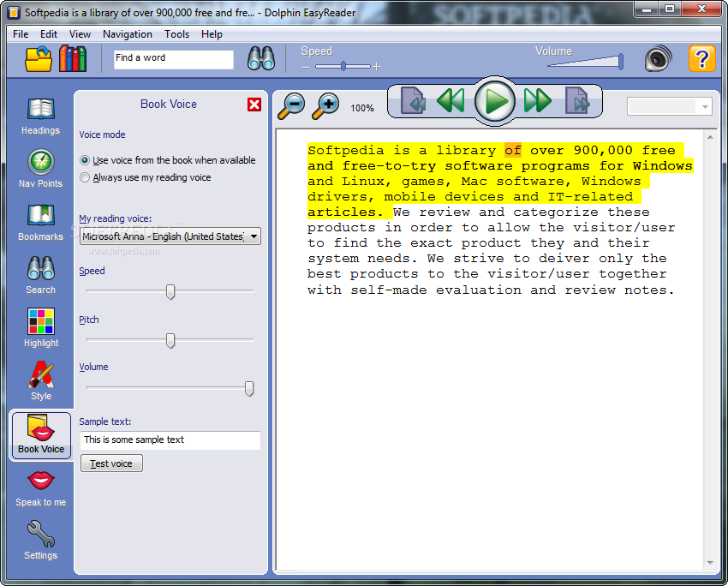Maximize the EasyReader window

click(x=670, y=9)
